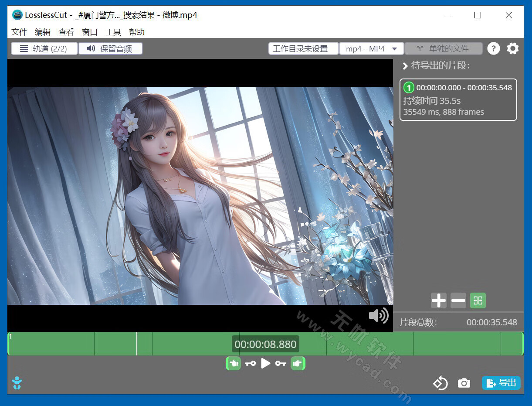Mute video using the speaker icon
The image size is (532, 406).
[378, 315]
